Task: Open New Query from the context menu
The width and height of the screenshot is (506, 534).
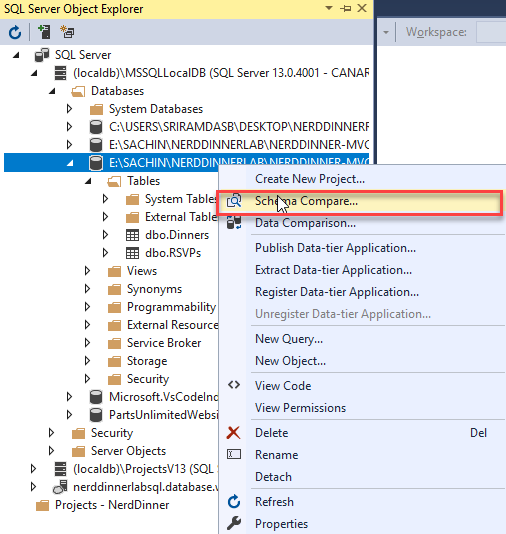Action: click(289, 339)
